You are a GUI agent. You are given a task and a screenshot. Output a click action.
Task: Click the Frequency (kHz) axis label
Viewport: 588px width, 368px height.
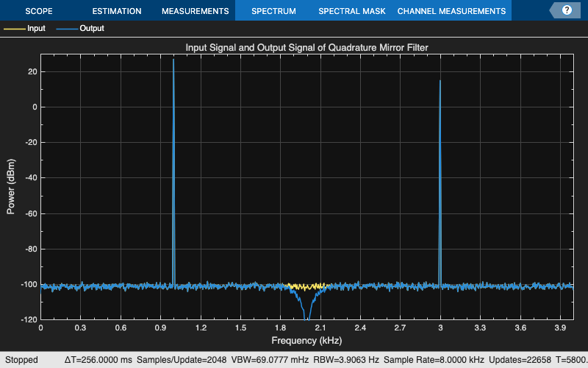306,341
